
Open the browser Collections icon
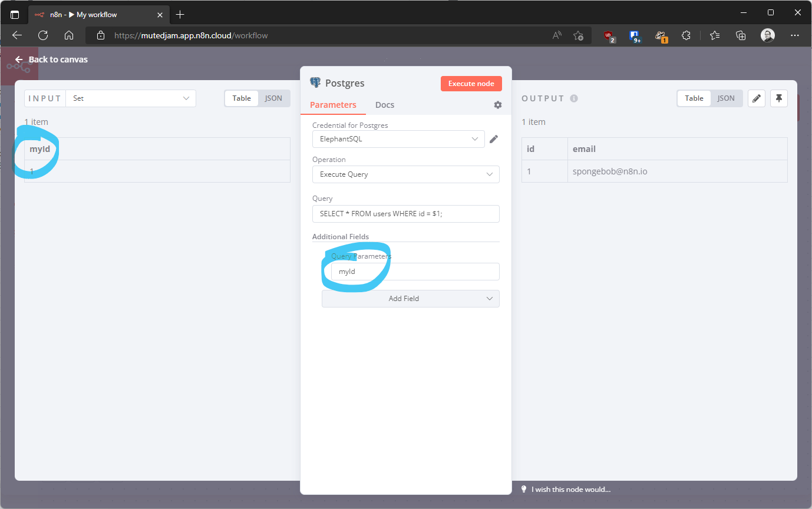click(x=740, y=35)
